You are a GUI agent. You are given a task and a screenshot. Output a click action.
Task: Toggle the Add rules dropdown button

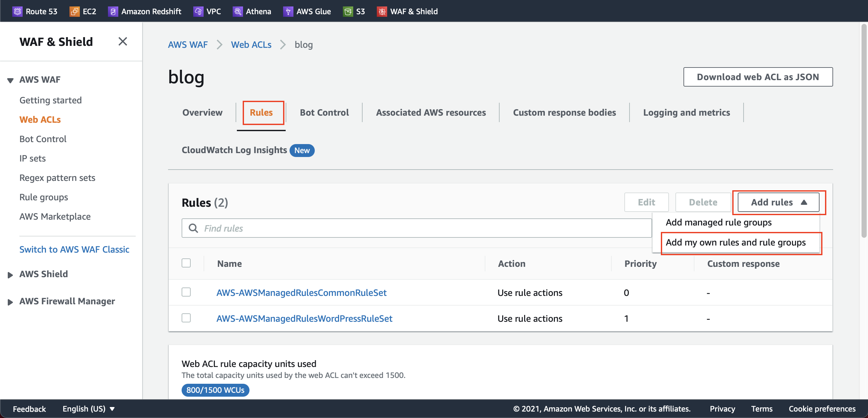pos(778,202)
